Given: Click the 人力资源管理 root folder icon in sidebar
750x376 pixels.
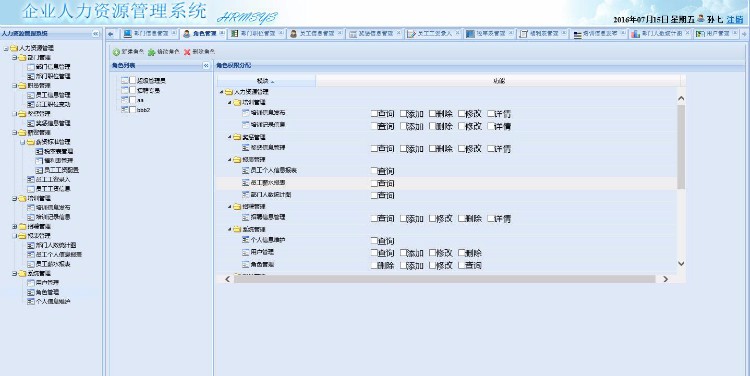Looking at the screenshot, I should pyautogui.click(x=14, y=48).
